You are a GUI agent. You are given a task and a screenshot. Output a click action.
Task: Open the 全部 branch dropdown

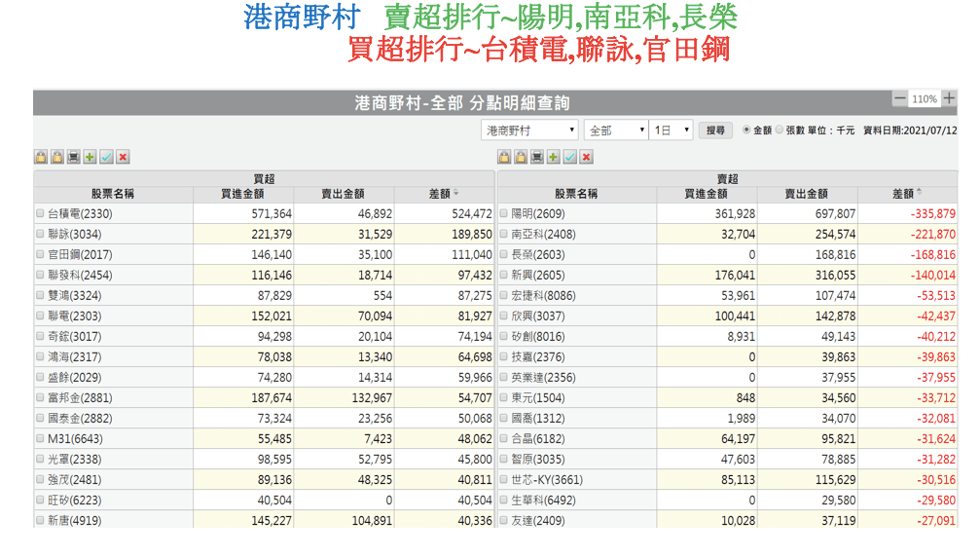coord(615,130)
